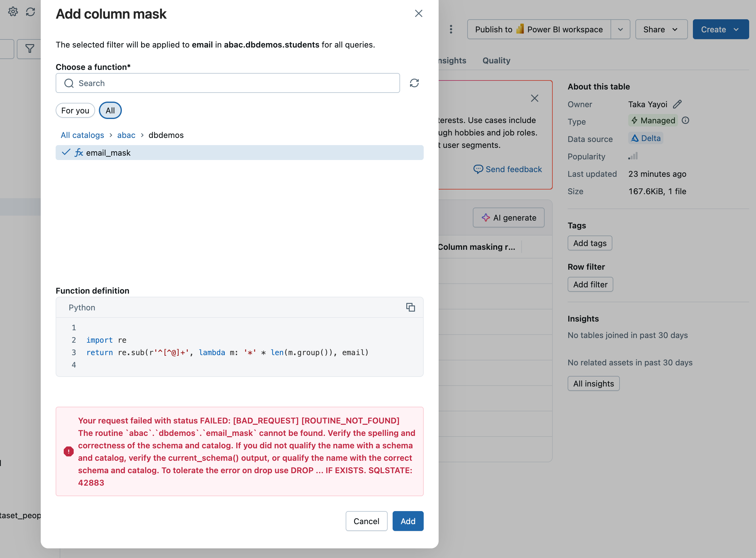
Task: Open the Share dropdown
Action: click(661, 30)
